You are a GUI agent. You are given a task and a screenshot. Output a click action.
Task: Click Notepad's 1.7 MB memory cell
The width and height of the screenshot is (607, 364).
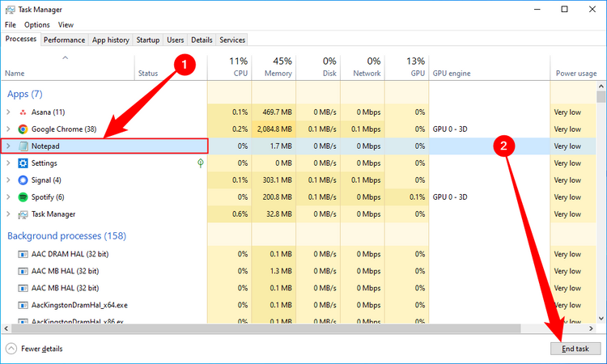tap(274, 146)
